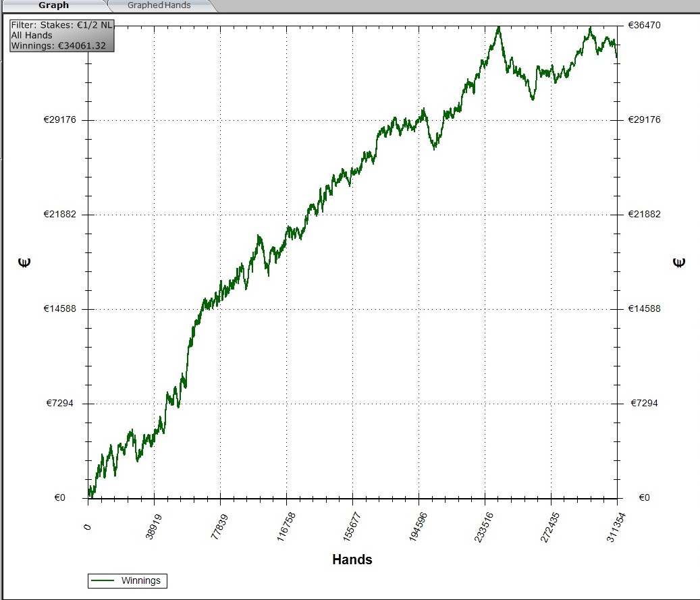This screenshot has width=700, height=600.
Task: Click the Filter: Stakes €1/2 NL text
Action: pos(61,25)
